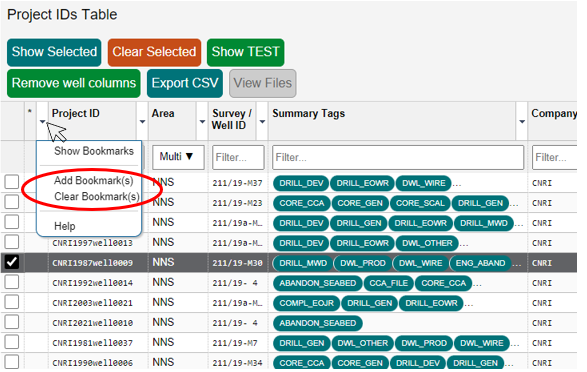Click the Show Selected button
Image resolution: width=587 pixels, height=372 pixels.
tap(54, 52)
